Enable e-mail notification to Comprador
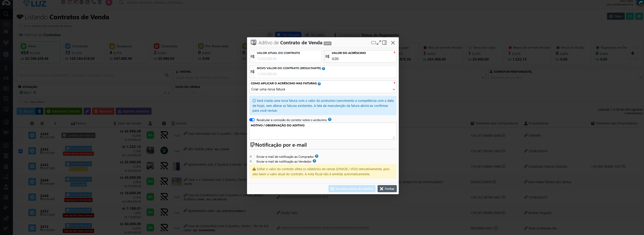 [x=252, y=156]
